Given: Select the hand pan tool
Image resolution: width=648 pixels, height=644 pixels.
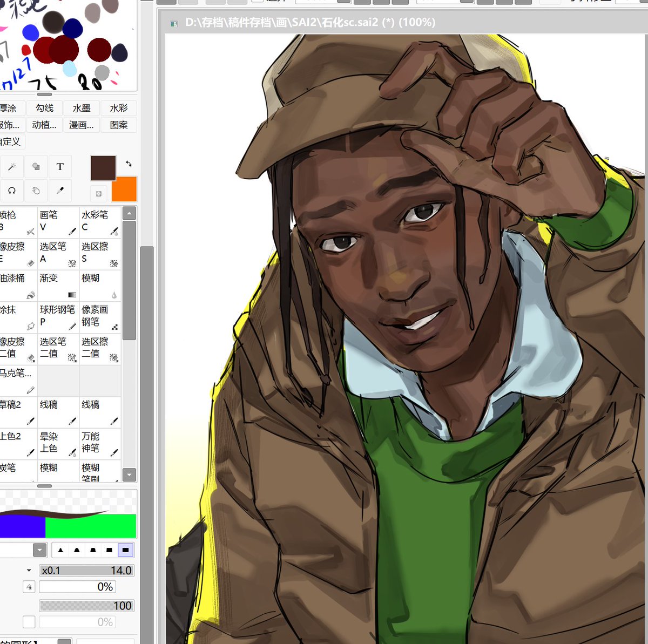Looking at the screenshot, I should coord(36,191).
